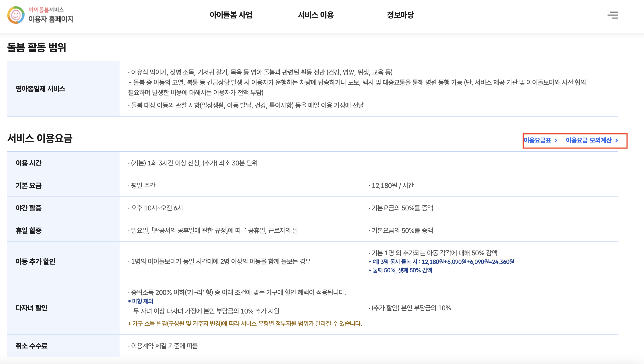Click the 이용자 홈페이지 logo text
The image size is (644, 364).
point(51,19)
